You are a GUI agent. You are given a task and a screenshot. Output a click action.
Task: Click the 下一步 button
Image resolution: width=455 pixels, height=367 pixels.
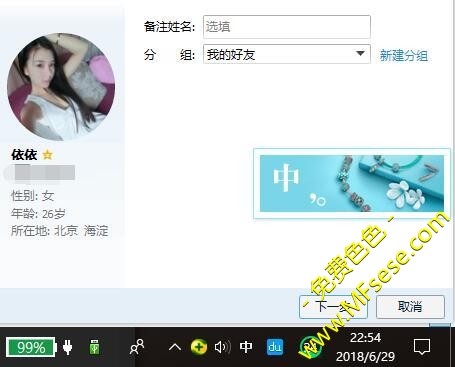(x=333, y=307)
